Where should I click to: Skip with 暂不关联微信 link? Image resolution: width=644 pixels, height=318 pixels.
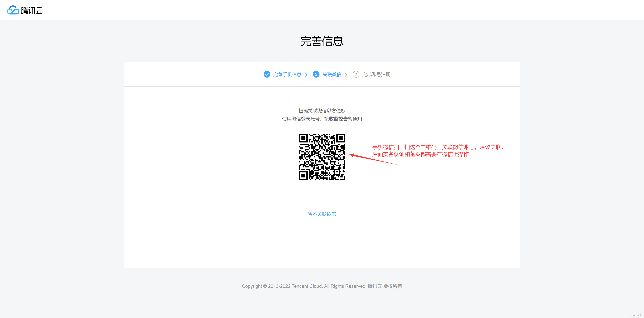coord(322,214)
